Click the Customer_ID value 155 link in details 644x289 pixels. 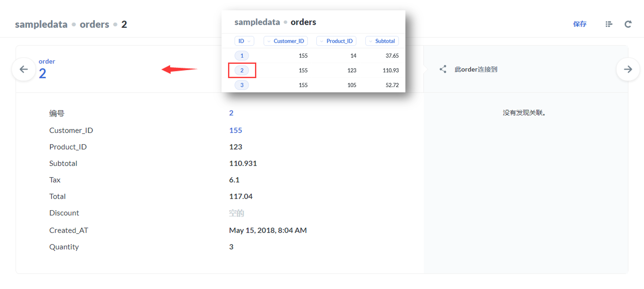(235, 130)
